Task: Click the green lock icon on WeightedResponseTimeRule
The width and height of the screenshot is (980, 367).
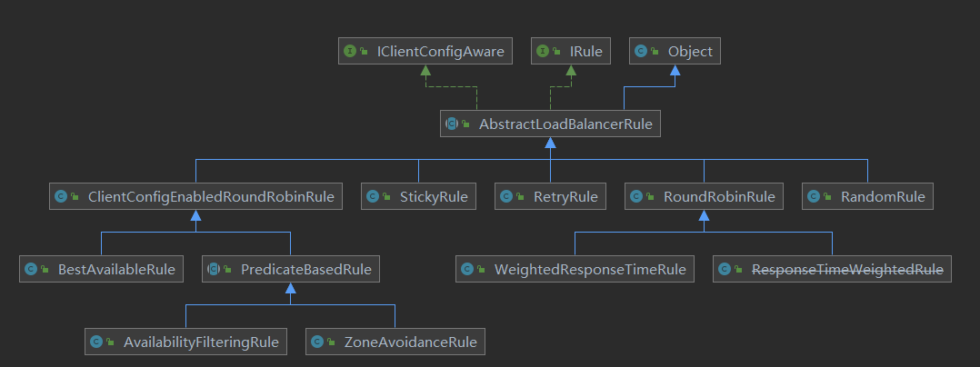Action: point(481,269)
